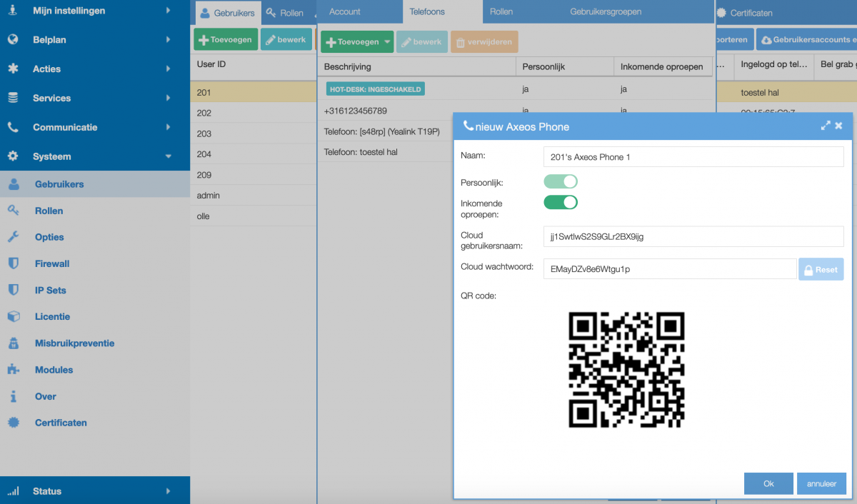The height and width of the screenshot is (504, 857).
Task: Expand the dialog with the maximize arrows icon
Action: [x=826, y=126]
